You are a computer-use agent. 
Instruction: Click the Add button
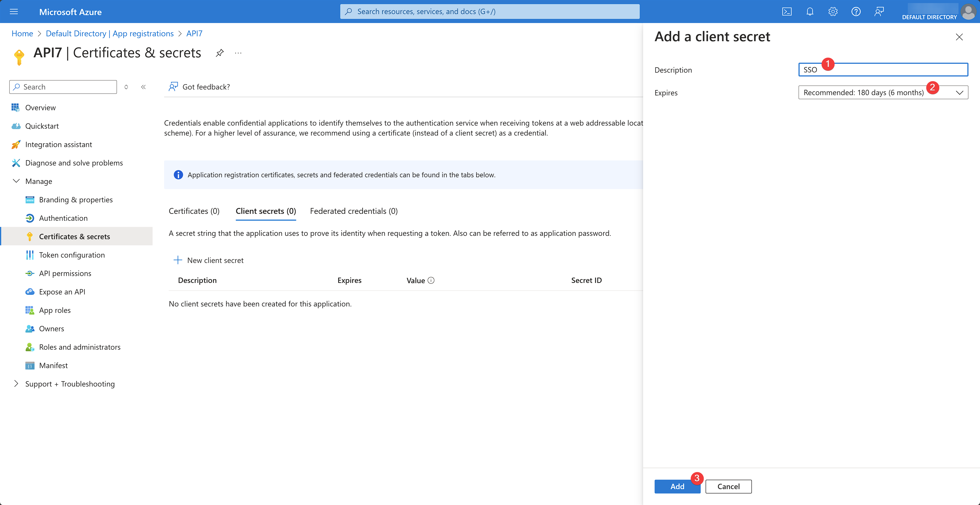(x=677, y=486)
